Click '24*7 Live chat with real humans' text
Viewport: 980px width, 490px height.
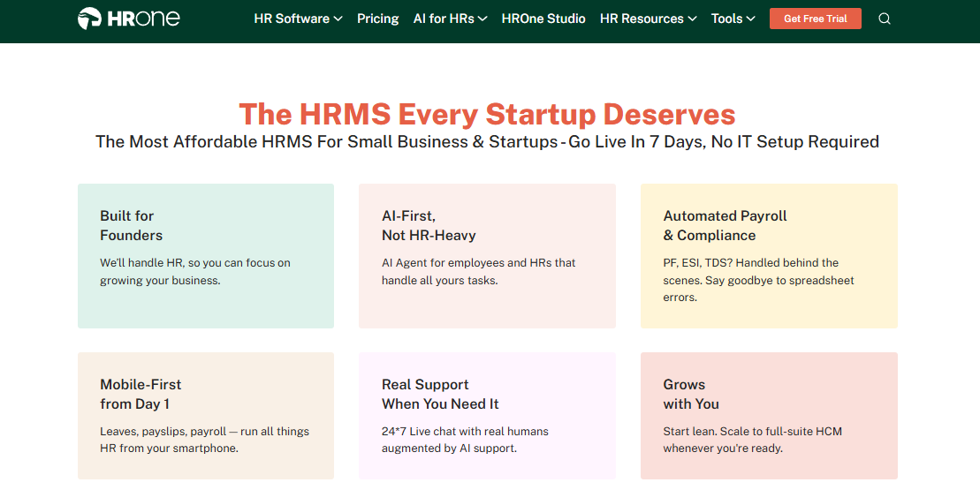click(465, 440)
